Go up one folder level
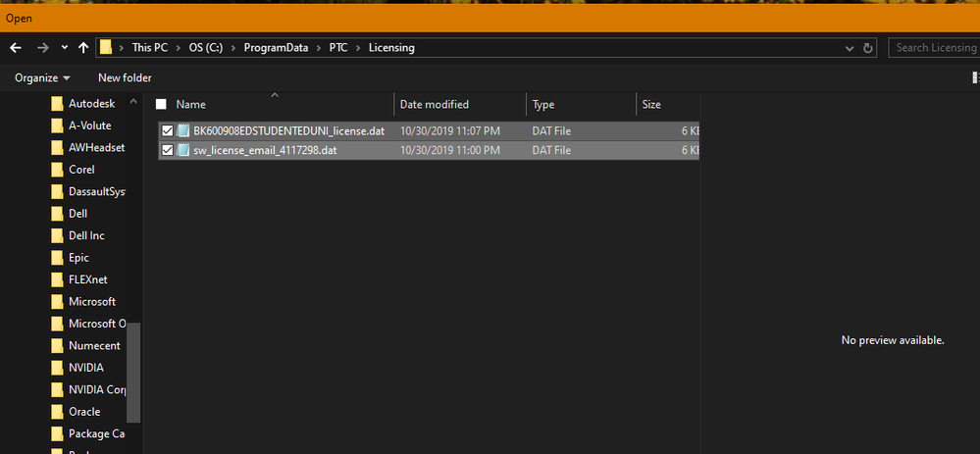Viewport: 980px width, 454px height. [83, 47]
